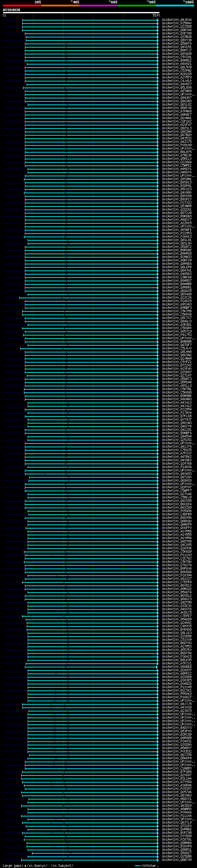Click the red ~20% identity legend segment
The image size is (197, 868).
22,6
